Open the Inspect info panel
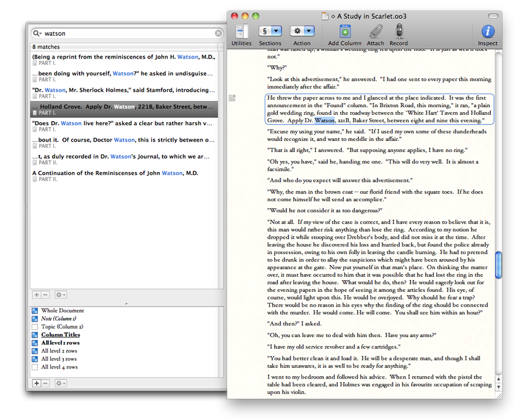The width and height of the screenshot is (527, 420). click(x=488, y=32)
